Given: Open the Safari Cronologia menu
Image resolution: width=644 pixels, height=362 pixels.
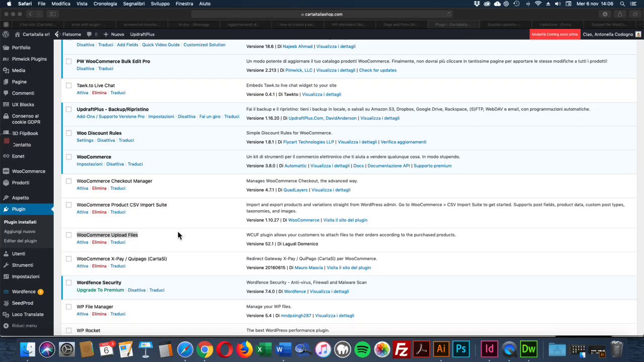Looking at the screenshot, I should [105, 4].
